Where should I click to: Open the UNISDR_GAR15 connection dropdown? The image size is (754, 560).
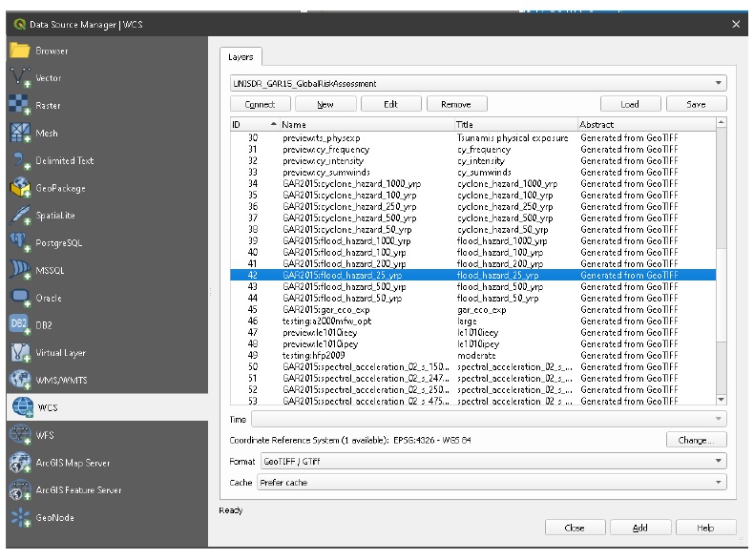point(478,83)
